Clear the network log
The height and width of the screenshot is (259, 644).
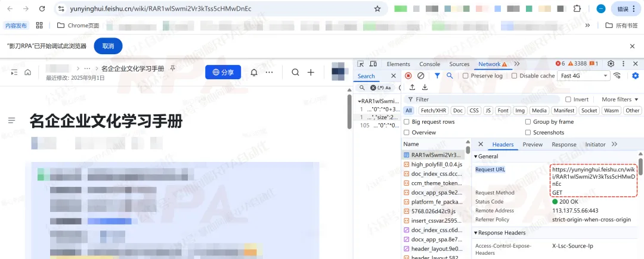pyautogui.click(x=420, y=76)
